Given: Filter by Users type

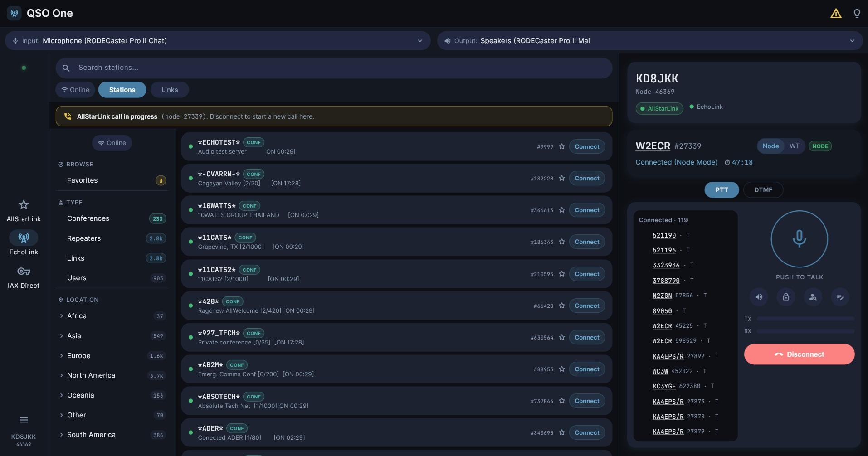Looking at the screenshot, I should pyautogui.click(x=112, y=278).
